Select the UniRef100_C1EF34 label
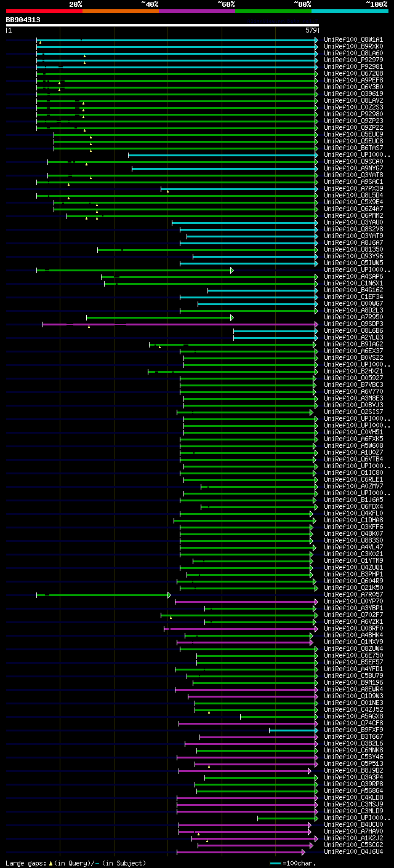The height and width of the screenshot is (868, 394). (x=353, y=297)
